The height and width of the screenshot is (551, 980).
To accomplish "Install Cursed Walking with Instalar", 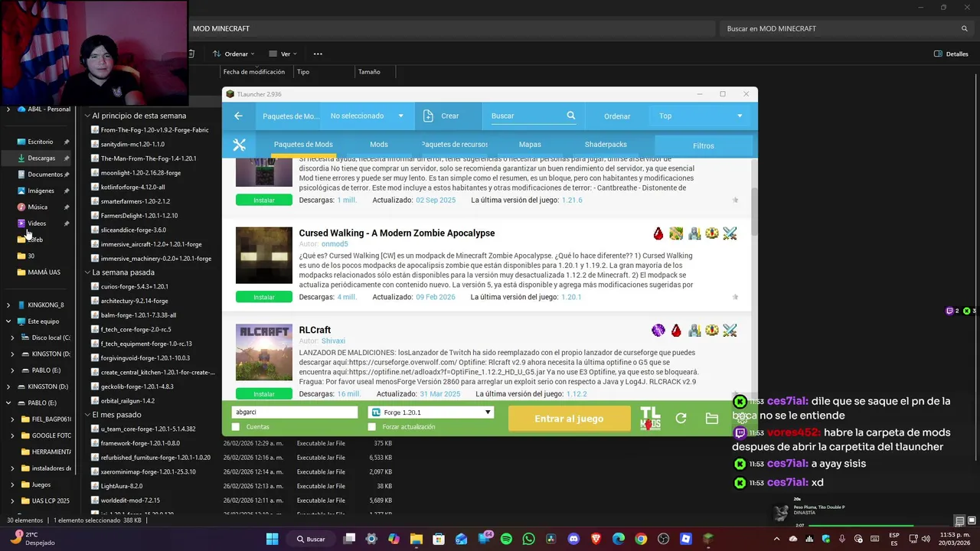I will [x=264, y=297].
